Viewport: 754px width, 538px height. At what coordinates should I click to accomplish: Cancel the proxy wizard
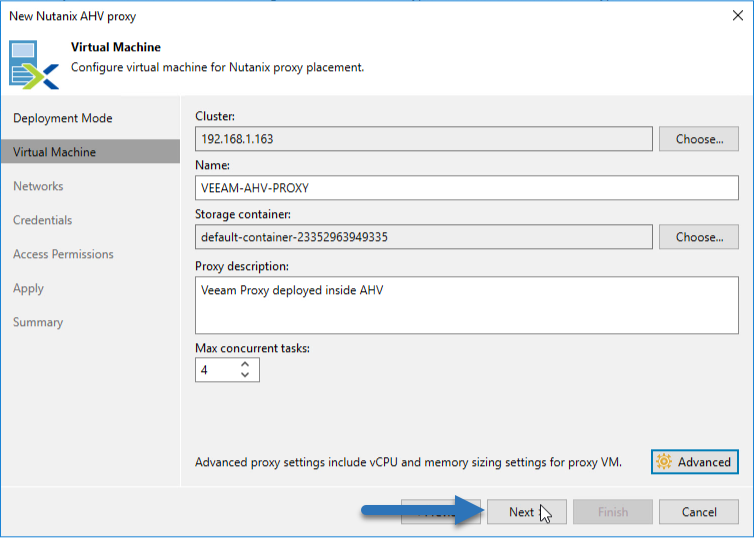[x=699, y=512]
